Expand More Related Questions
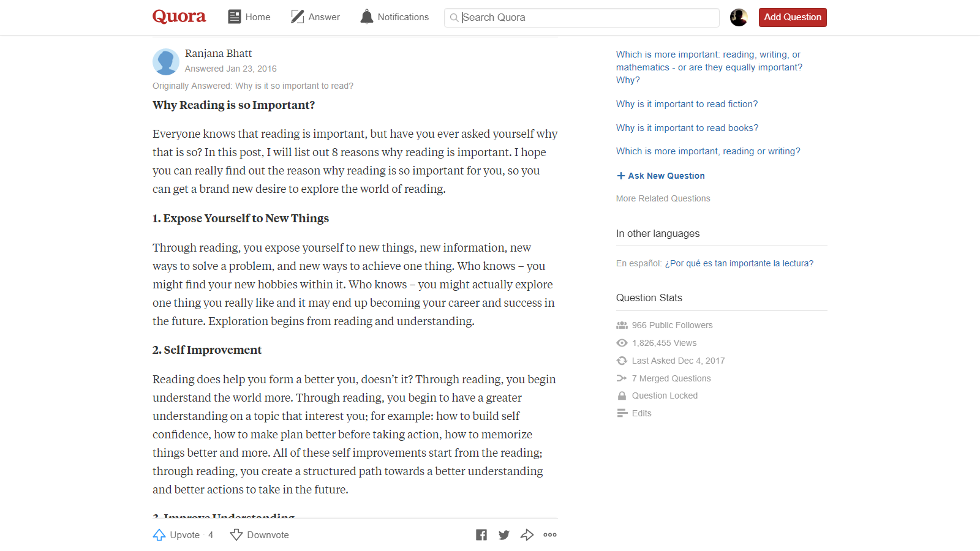Viewport: 980px width, 551px height. 663,198
